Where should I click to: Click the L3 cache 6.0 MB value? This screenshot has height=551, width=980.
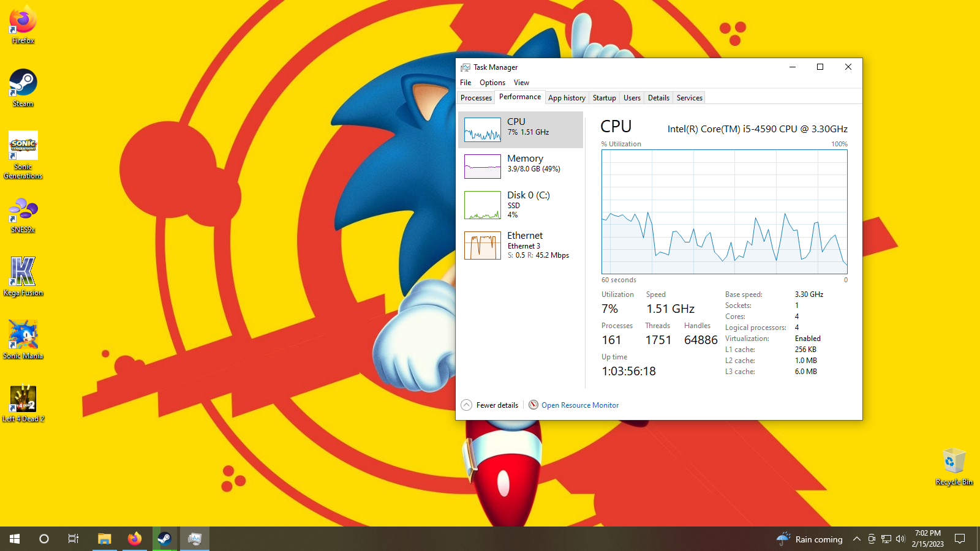pyautogui.click(x=806, y=372)
